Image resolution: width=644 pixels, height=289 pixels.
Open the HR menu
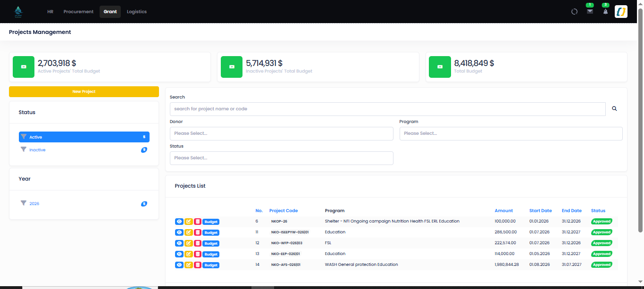50,12
